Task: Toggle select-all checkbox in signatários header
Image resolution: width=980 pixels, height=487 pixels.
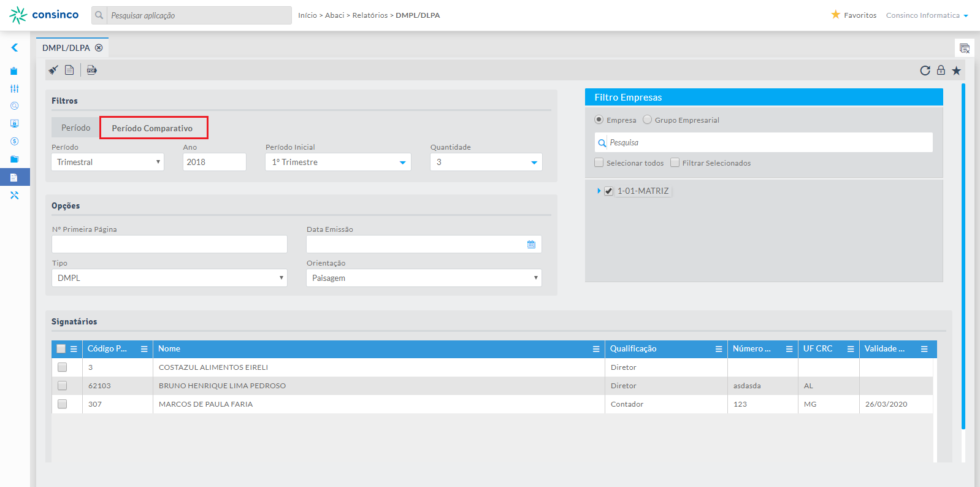Action: click(x=61, y=348)
